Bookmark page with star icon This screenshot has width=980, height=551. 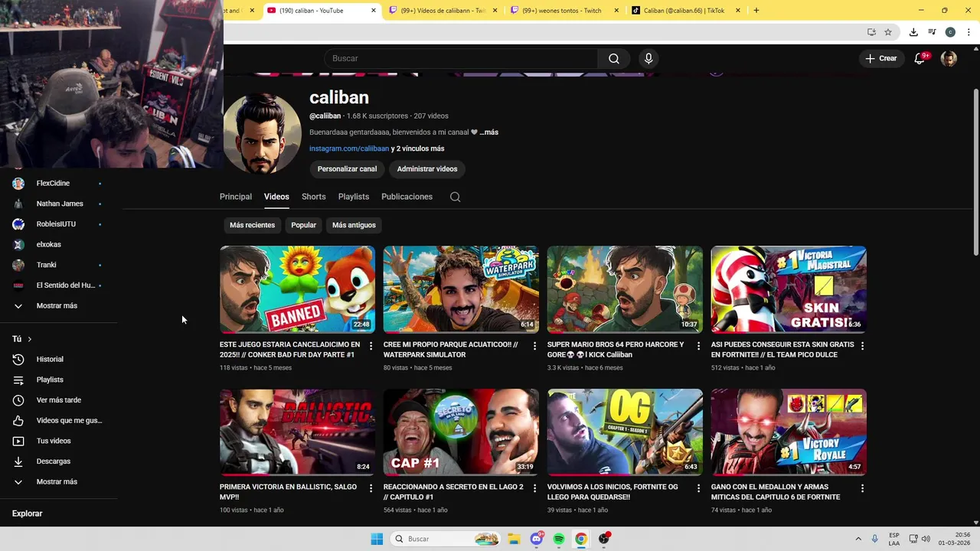tap(888, 32)
